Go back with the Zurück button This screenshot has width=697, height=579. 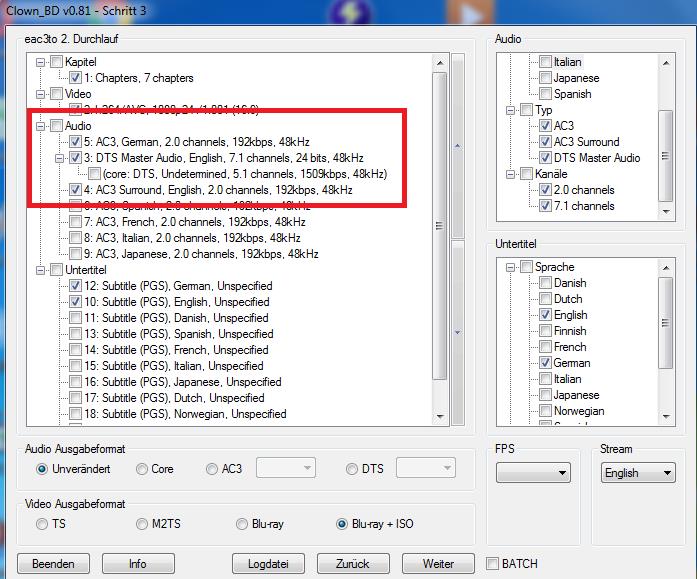[x=354, y=564]
